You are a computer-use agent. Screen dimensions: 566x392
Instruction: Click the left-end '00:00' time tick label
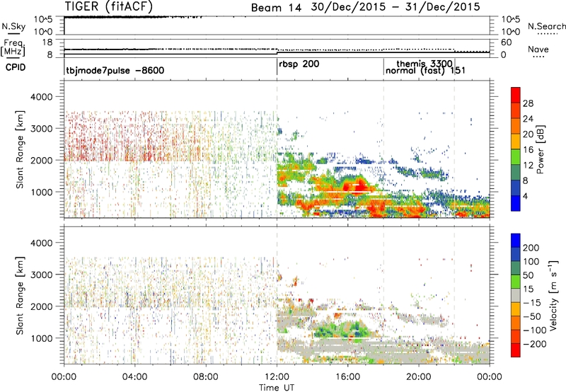[64, 377]
